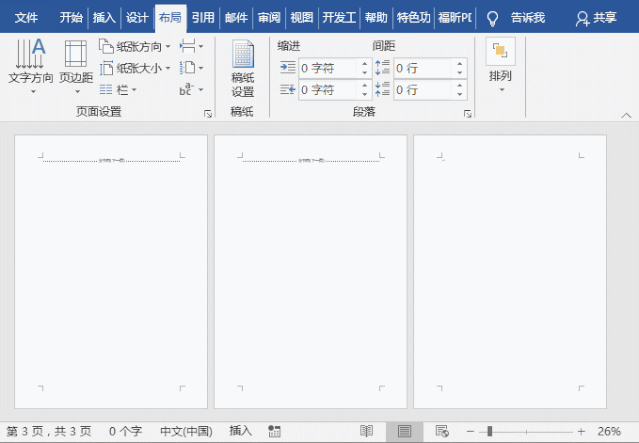
Task: Click the spacing after input field
Action: click(423, 90)
